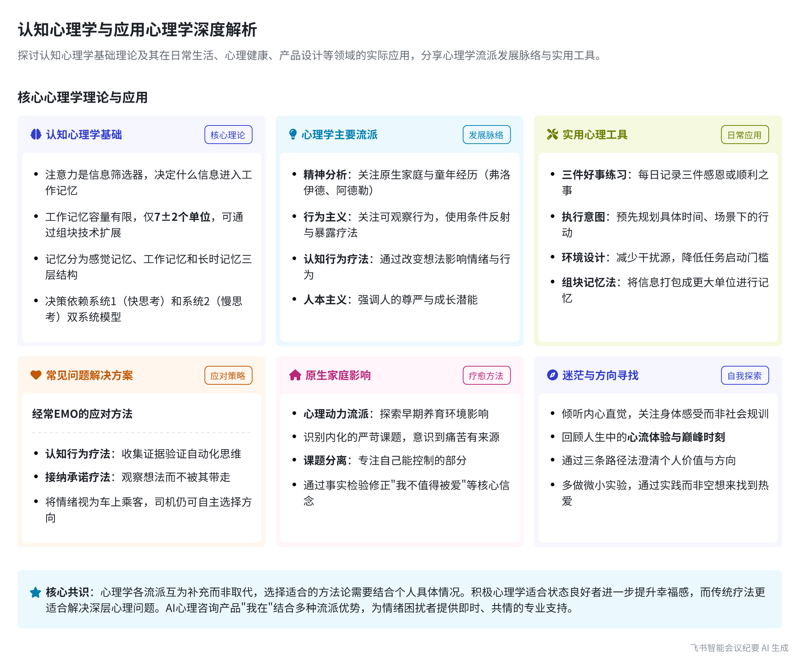Viewport: 812px width, 672px height.
Task: Click the brain icon beside 认知心理学基础
Action: click(36, 135)
